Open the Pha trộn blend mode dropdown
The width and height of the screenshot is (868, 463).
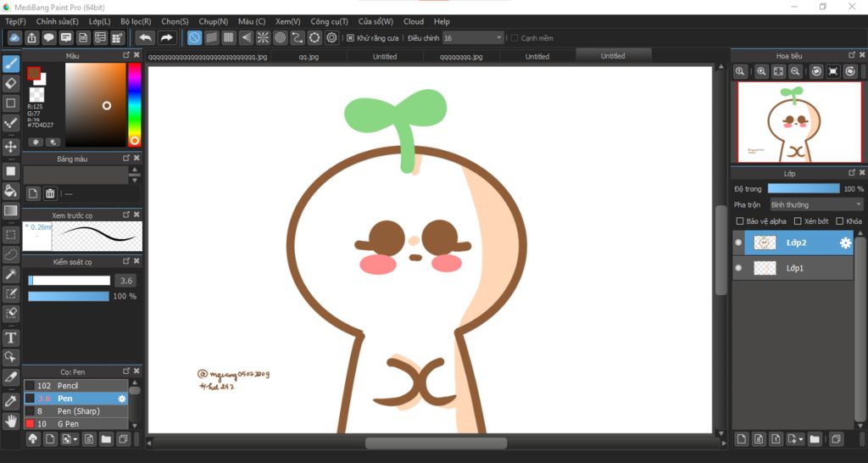[816, 205]
